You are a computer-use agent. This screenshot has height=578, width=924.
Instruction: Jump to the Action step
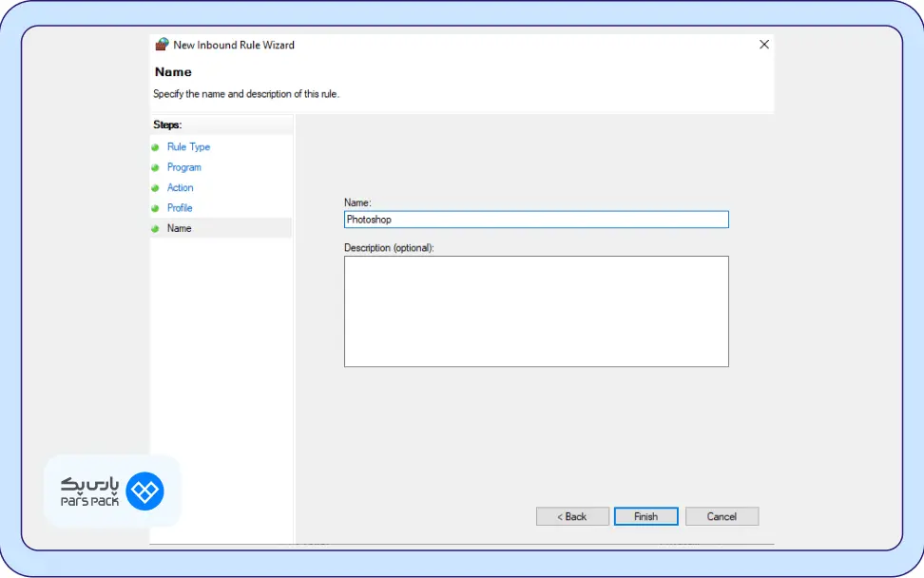[x=181, y=188]
